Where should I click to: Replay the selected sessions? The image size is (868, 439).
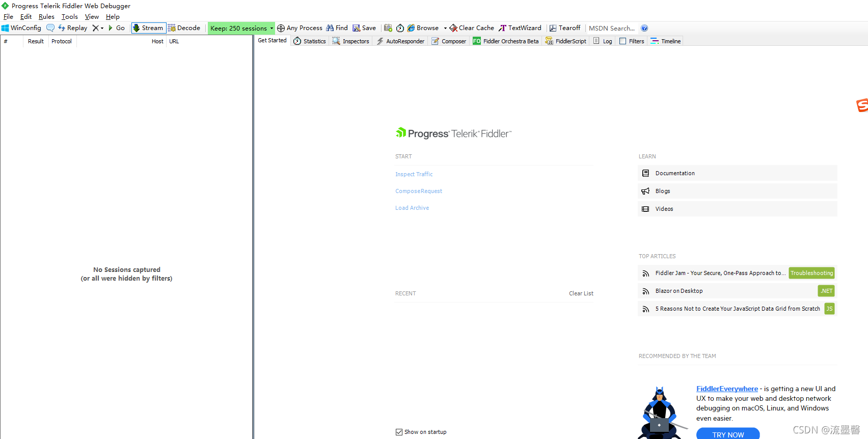[72, 28]
